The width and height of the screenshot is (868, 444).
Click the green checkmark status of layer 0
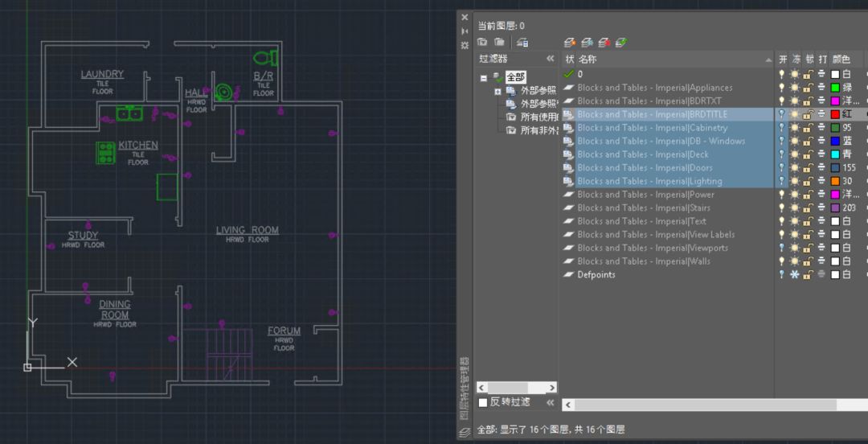(568, 74)
